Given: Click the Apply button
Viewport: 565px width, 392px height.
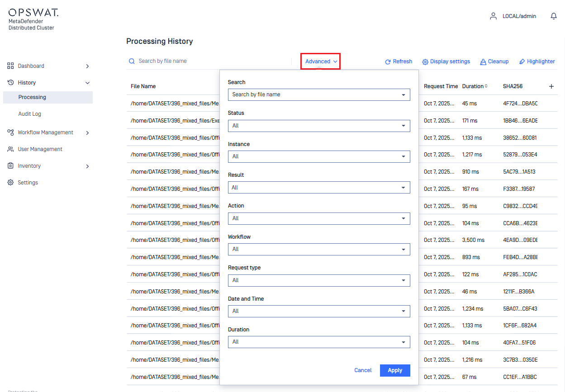Looking at the screenshot, I should point(394,370).
